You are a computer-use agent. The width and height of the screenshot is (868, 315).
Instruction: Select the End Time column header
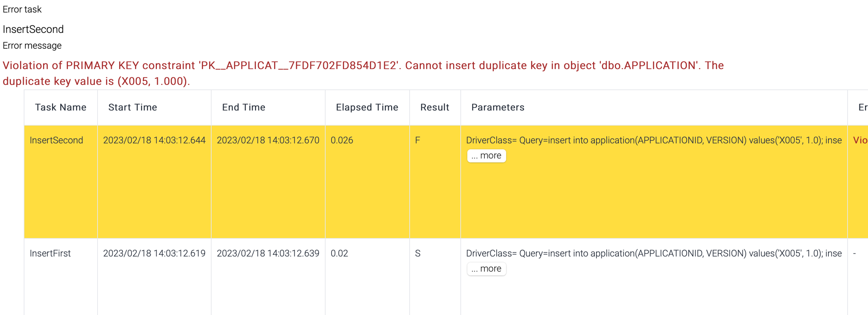point(244,107)
